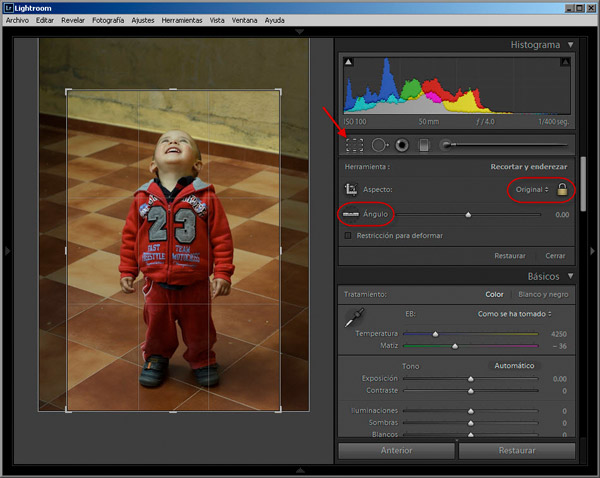Click the right panel vertical scrollbar

coord(583,184)
